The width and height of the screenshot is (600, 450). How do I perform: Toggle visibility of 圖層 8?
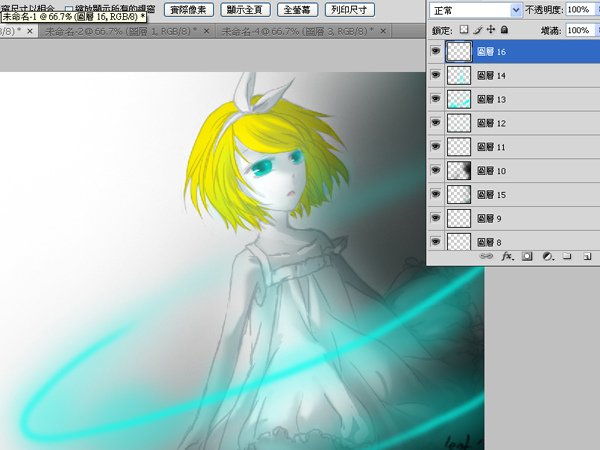click(435, 241)
